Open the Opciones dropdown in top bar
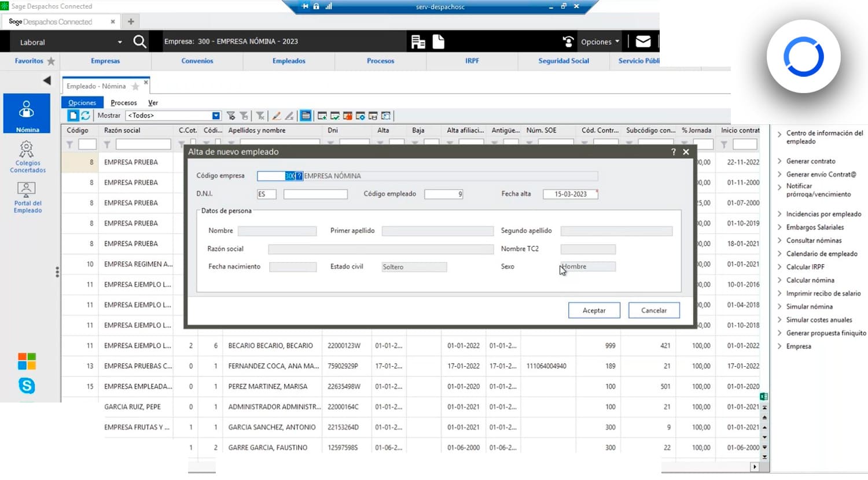Viewport: 868px width, 480px height. [x=599, y=42]
